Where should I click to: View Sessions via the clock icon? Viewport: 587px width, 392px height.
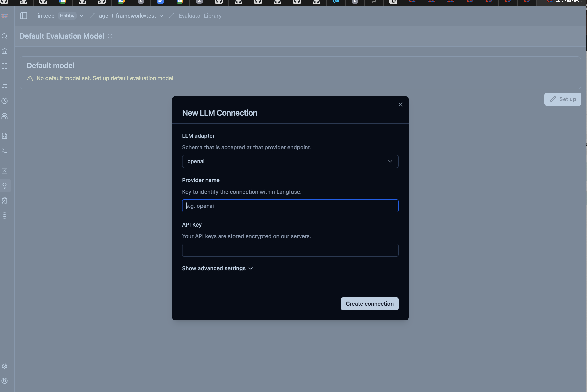(x=5, y=101)
